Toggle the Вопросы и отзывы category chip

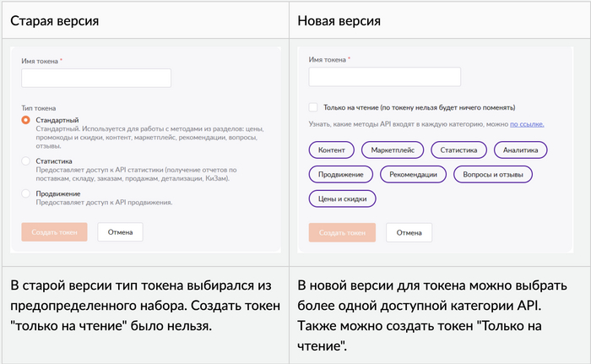click(x=493, y=175)
